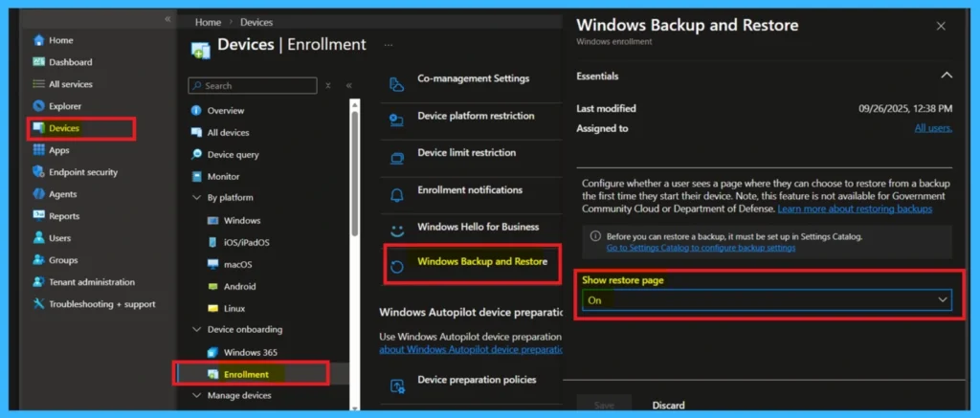Select iOS/iPadOS platform
This screenshot has width=980, height=418.
247,242
